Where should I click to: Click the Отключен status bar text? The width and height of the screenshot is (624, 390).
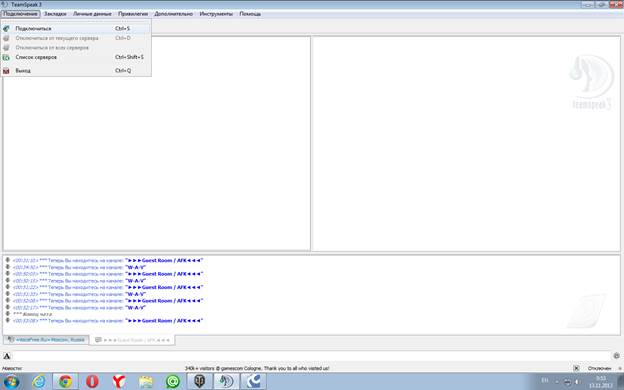click(x=599, y=369)
